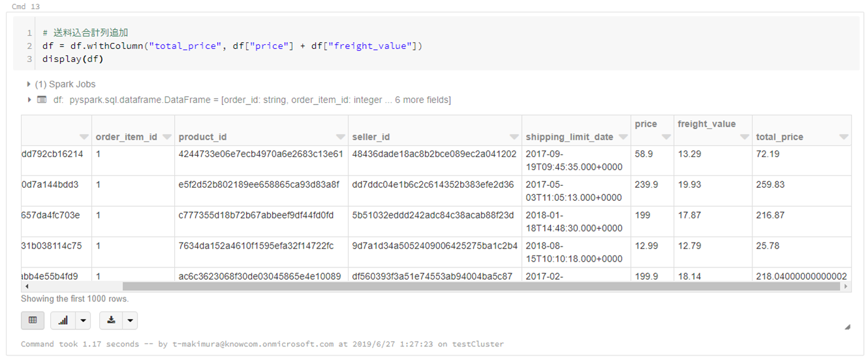The height and width of the screenshot is (360, 868).
Task: Click the scroll right arrow of table
Action: 846,286
